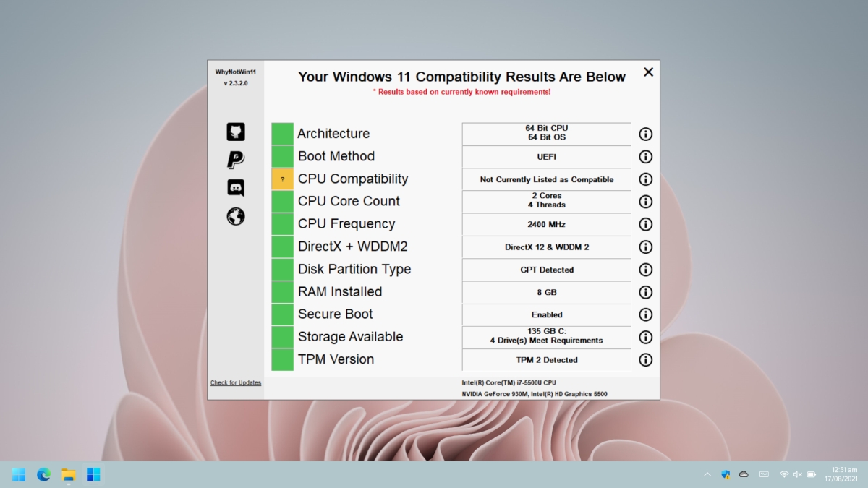Image resolution: width=868 pixels, height=488 pixels.
Task: Click the PayPal donation icon
Action: (x=236, y=160)
